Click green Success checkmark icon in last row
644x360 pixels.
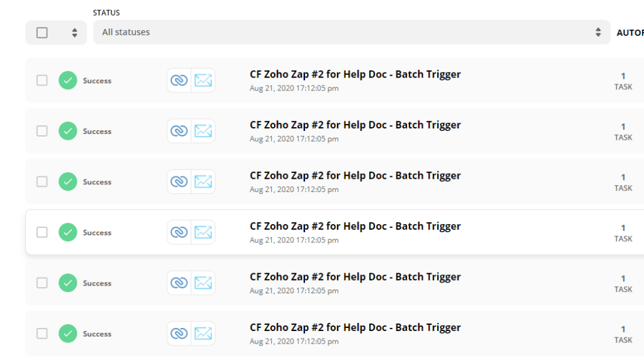68,334
